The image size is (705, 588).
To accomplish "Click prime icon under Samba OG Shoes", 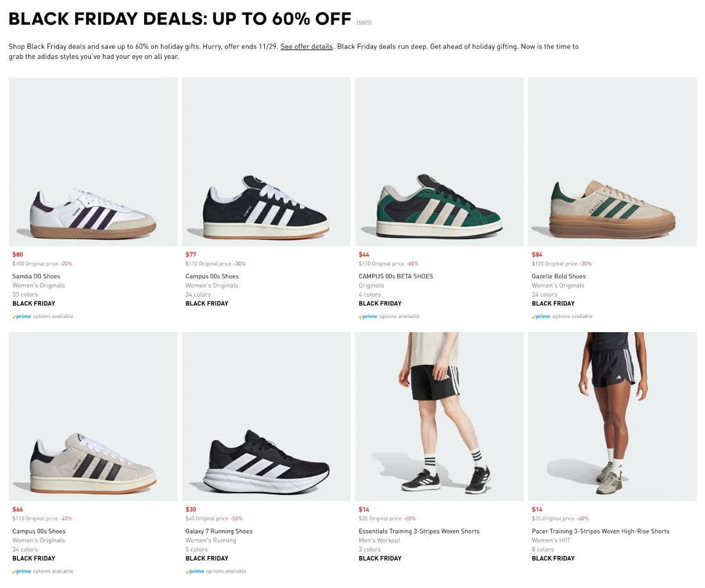I will pos(22,316).
